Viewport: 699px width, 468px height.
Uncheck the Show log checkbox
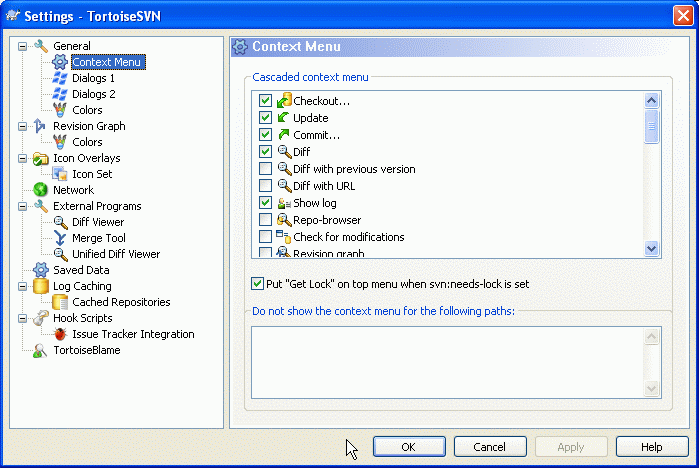pyautogui.click(x=265, y=203)
